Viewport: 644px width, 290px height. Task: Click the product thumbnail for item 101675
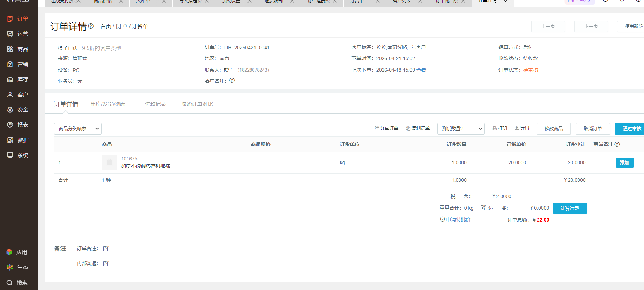110,162
